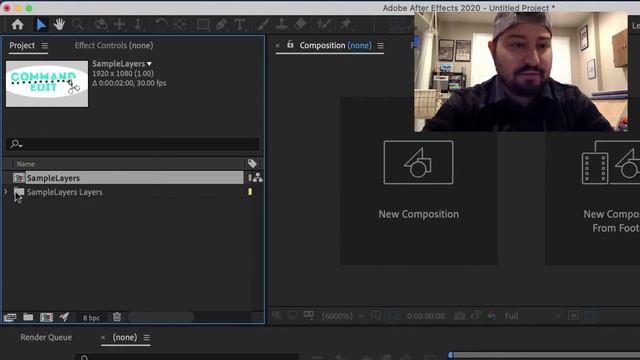
Task: Select the Zoom magnifier tool
Action: pos(78,25)
